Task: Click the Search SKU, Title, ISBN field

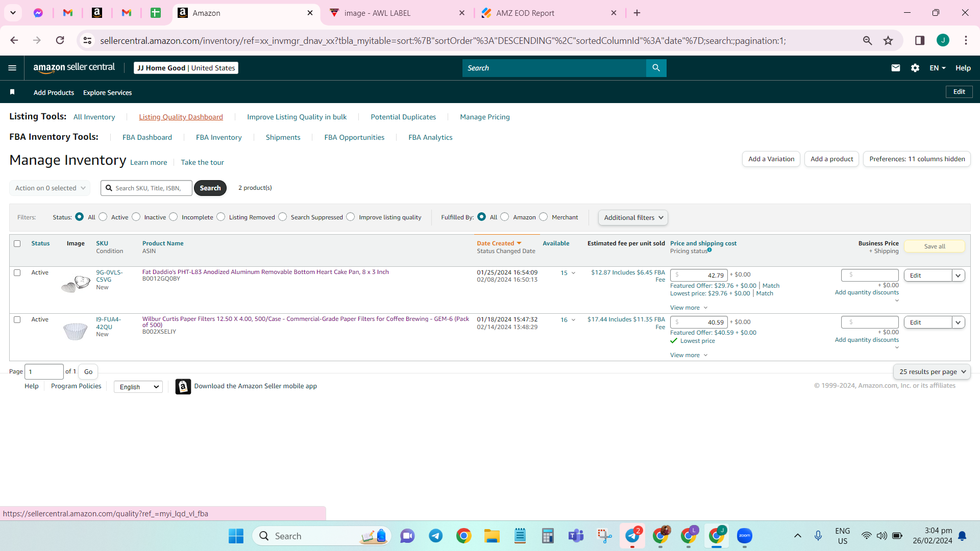Action: point(146,188)
